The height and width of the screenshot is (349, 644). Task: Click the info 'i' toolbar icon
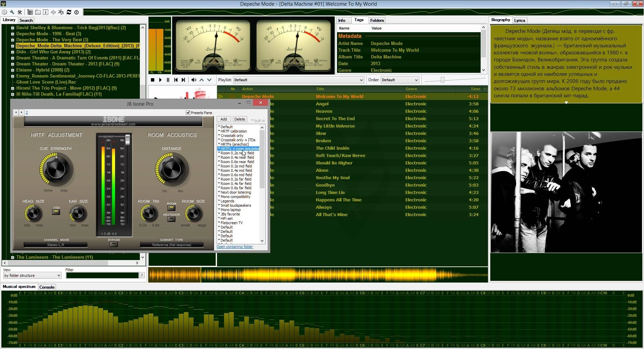(x=46, y=12)
